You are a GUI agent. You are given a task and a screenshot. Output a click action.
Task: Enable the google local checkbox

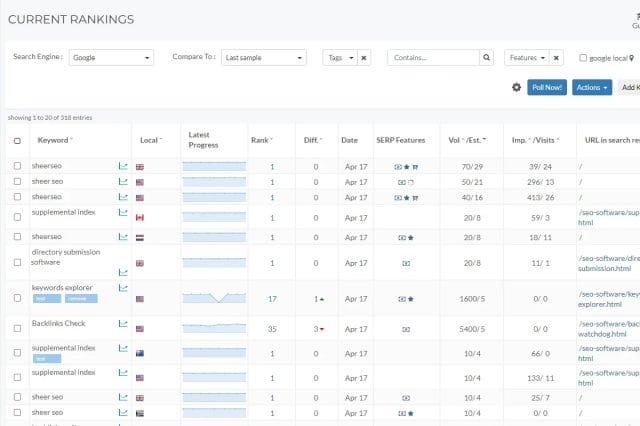coord(584,59)
